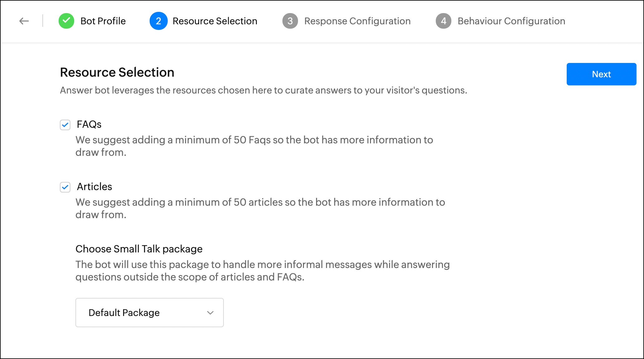The image size is (644, 359).
Task: Click the Choose Small Talk package title
Action: [139, 249]
